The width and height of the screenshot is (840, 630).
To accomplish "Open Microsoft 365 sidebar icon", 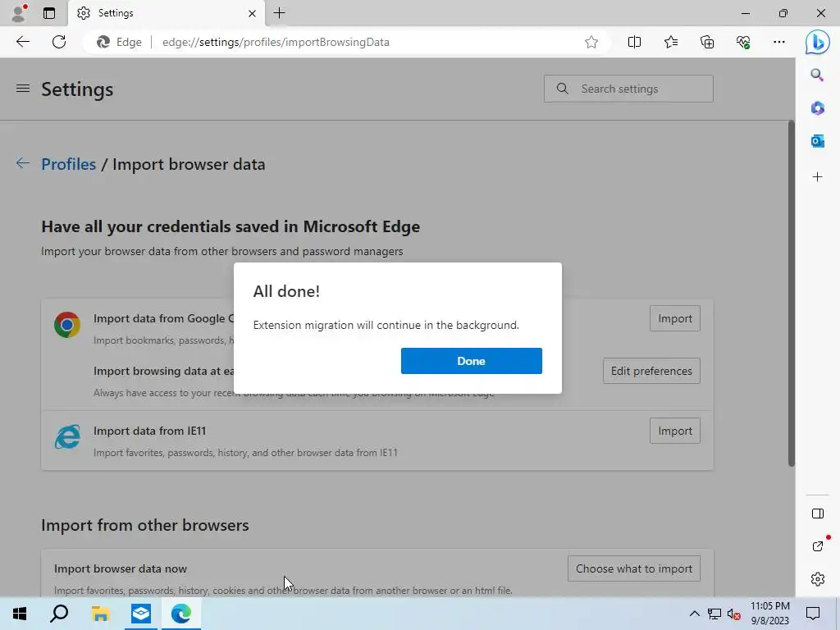I will (x=817, y=108).
